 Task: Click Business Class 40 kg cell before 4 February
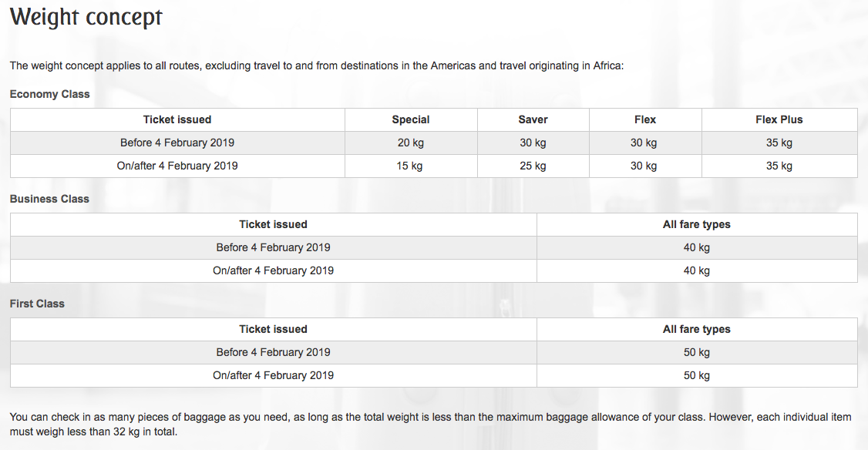[x=697, y=247]
